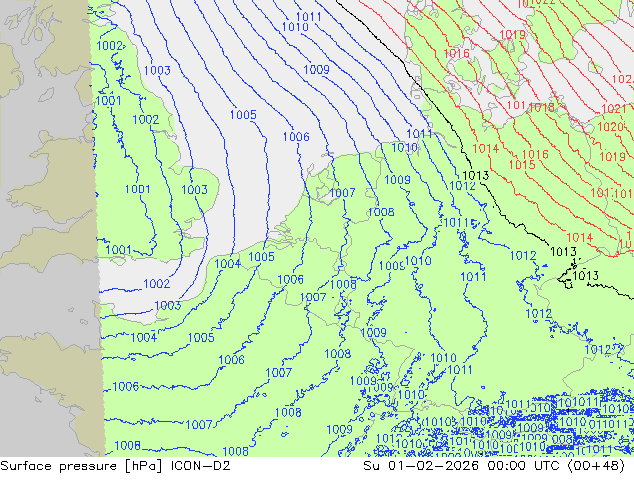Screen dimensions: 634x490
Task: Click the "(00+48)" forecast offset text
Action: 596,466
